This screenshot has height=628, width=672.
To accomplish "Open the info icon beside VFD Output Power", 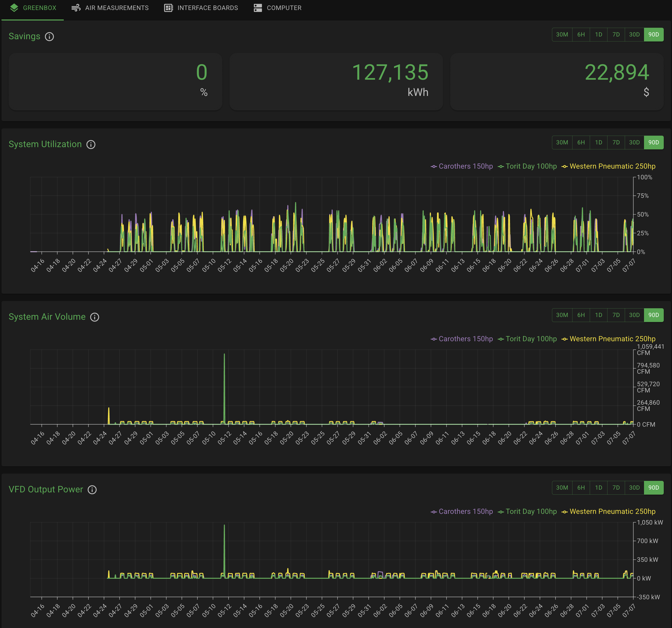I will click(92, 490).
